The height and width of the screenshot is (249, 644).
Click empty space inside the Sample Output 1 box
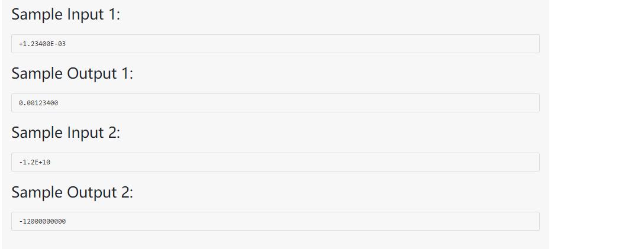tap(296, 103)
